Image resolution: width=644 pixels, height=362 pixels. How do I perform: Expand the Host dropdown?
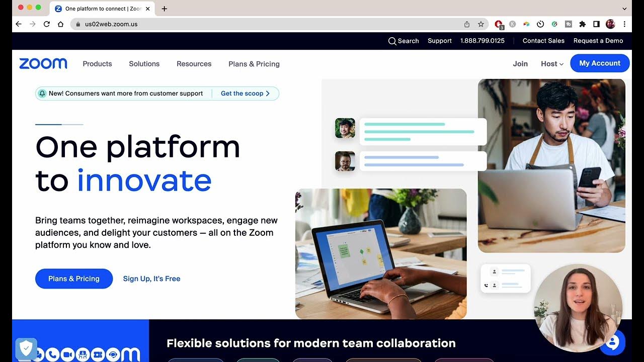(x=552, y=64)
